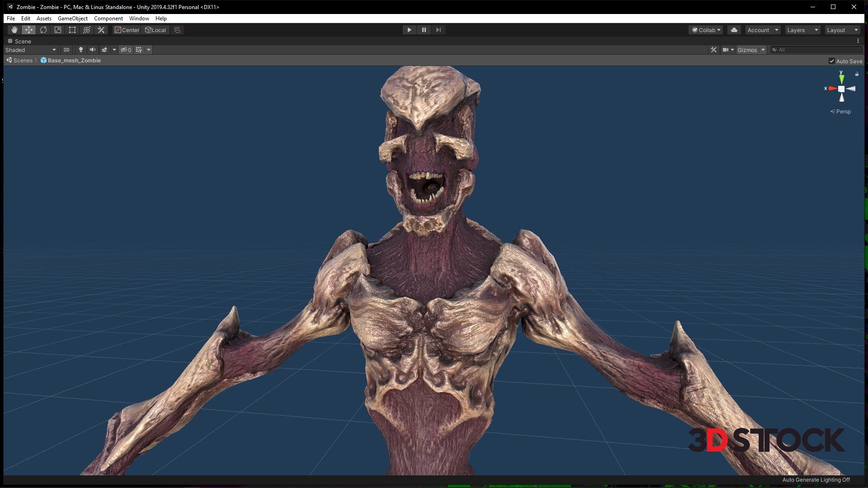This screenshot has height=488, width=868.
Task: Click the scene search field
Action: click(818, 50)
